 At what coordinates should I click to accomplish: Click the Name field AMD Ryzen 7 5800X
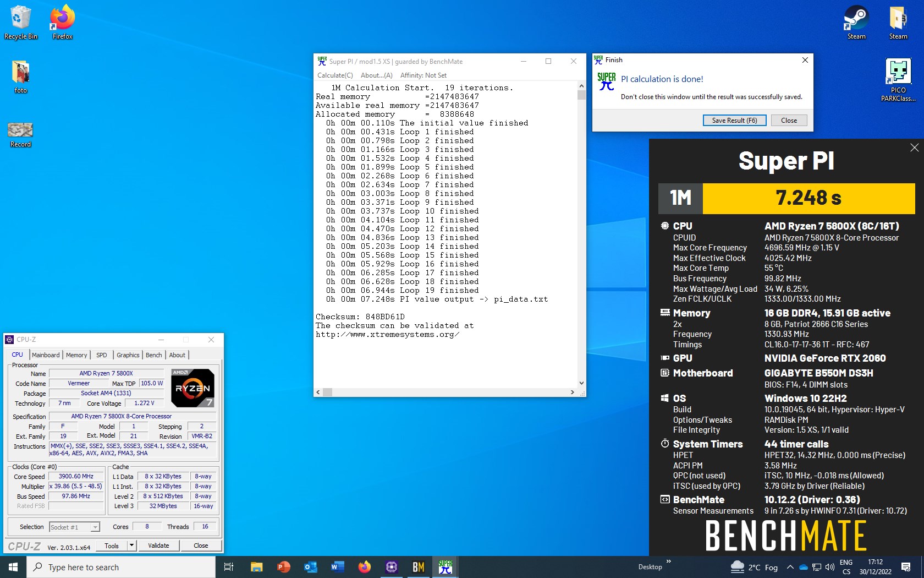pos(106,373)
